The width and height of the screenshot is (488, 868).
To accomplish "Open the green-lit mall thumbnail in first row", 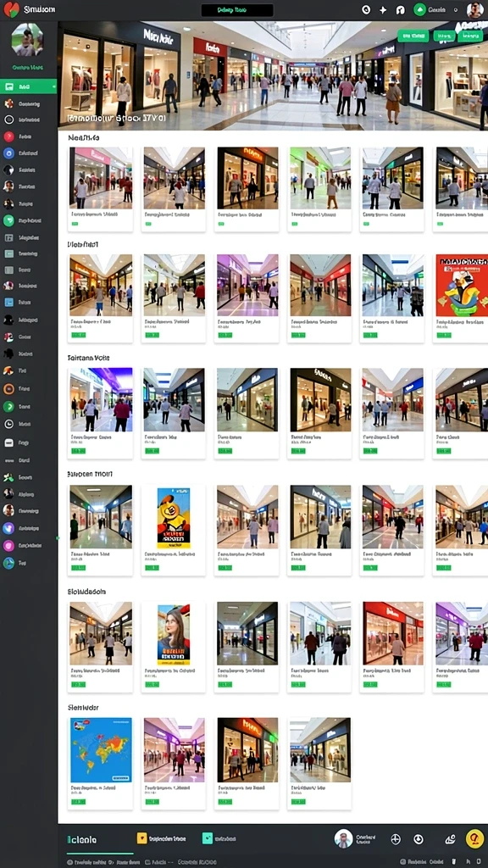I will pyautogui.click(x=319, y=178).
